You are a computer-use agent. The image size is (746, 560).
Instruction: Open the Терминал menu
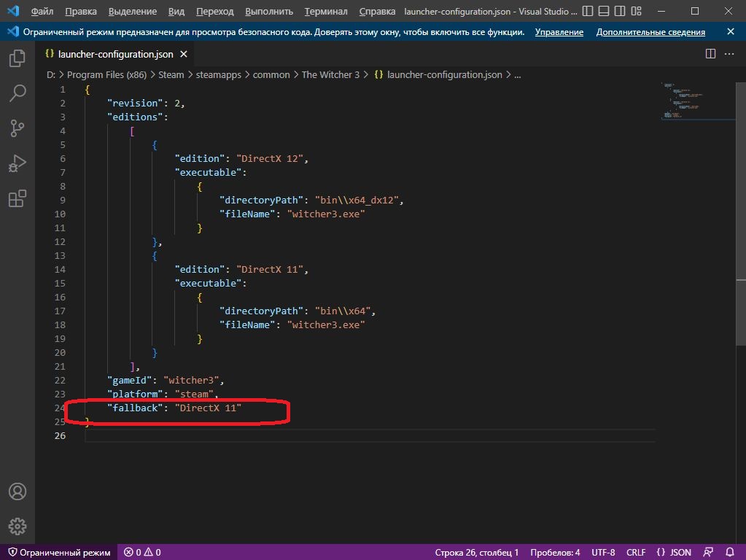coord(326,11)
